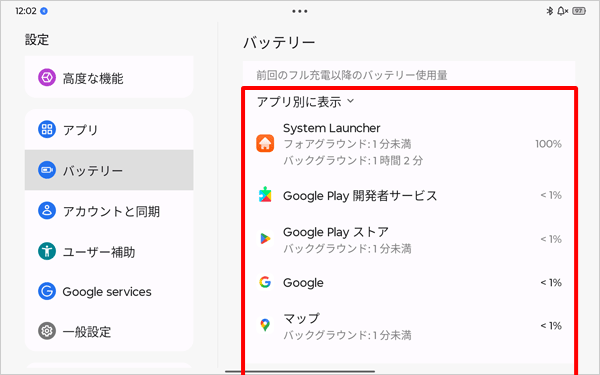Expand the アプリ別に表示 dropdown
Viewport: 600px width, 375px height.
(305, 102)
